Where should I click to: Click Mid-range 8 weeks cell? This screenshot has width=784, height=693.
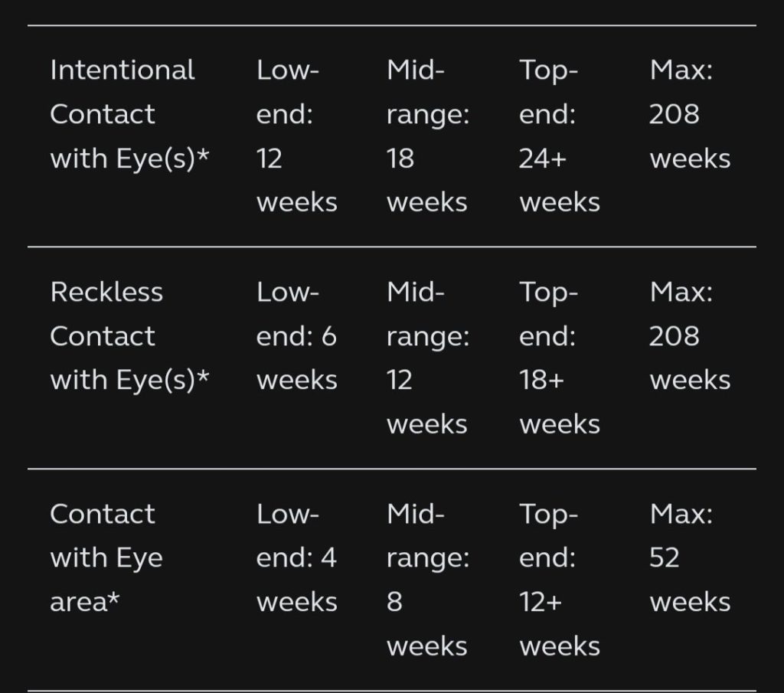point(427,579)
